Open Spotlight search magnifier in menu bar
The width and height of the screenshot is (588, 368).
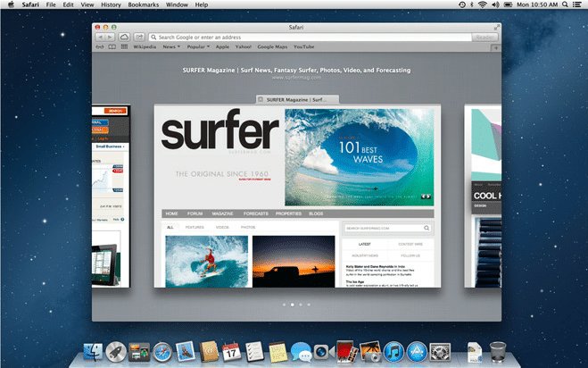[x=566, y=4]
